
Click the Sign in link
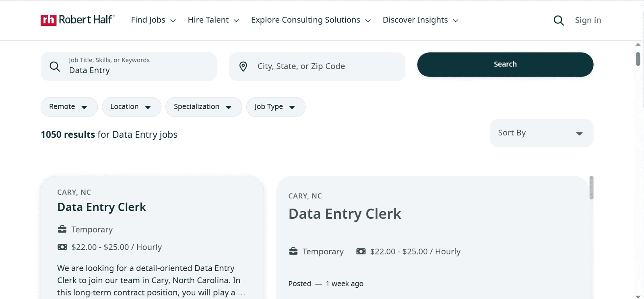pos(588,20)
